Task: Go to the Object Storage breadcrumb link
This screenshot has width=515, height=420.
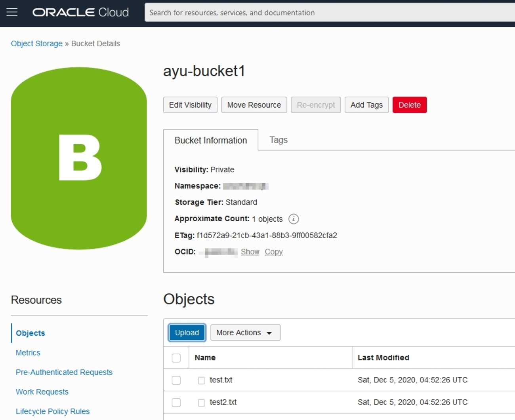Action: click(37, 44)
